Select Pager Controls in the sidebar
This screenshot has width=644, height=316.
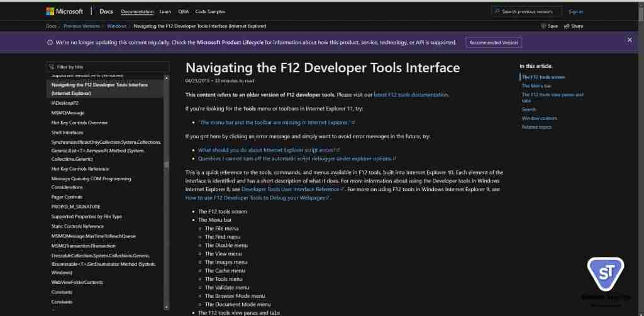pyautogui.click(x=67, y=197)
